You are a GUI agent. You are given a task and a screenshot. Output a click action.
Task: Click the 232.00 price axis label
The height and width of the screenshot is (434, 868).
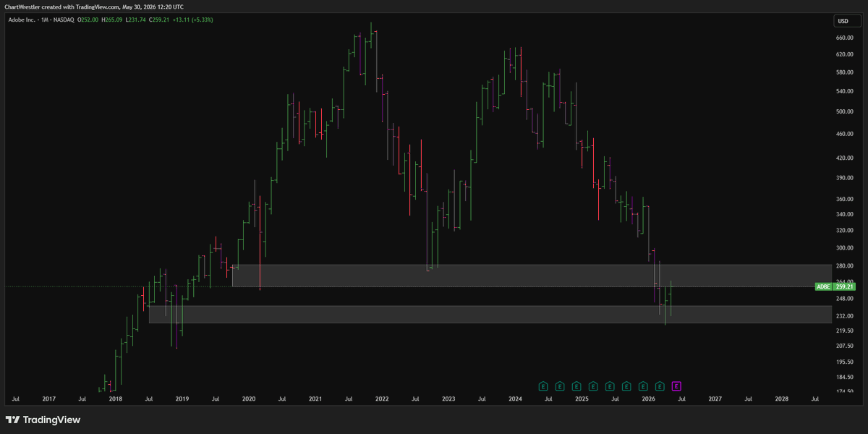tap(846, 316)
